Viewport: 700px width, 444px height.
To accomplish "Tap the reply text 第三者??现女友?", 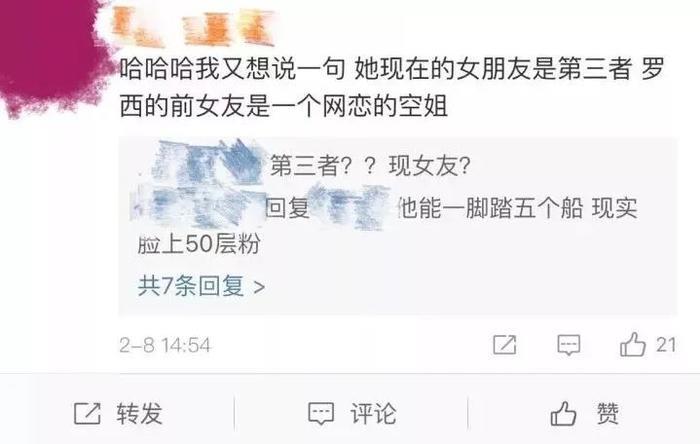I will (370, 166).
